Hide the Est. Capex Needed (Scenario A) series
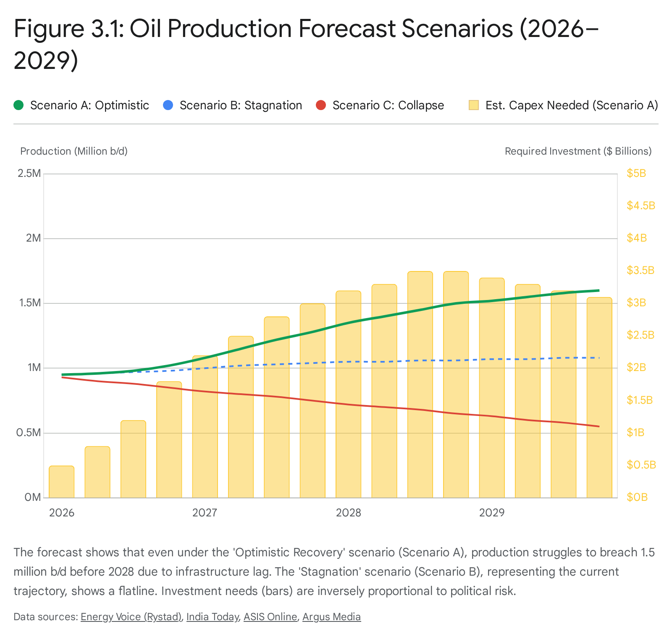This screenshot has width=672, height=637. [571, 105]
